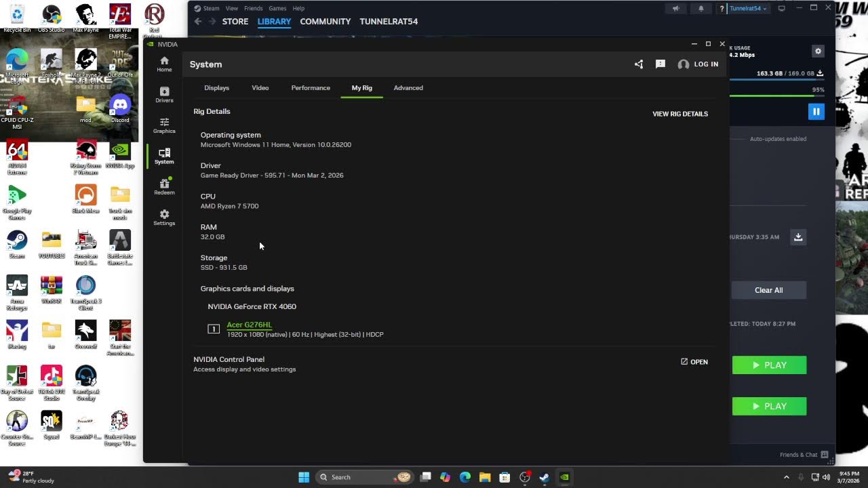Select the WinRAR desktop shortcut
Viewport: 868px width, 488px height.
pos(52,290)
